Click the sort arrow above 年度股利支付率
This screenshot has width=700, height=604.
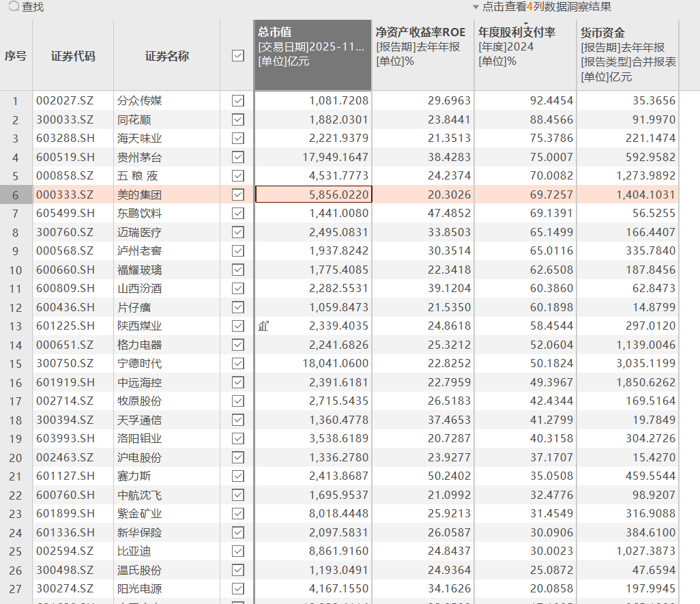526,23
